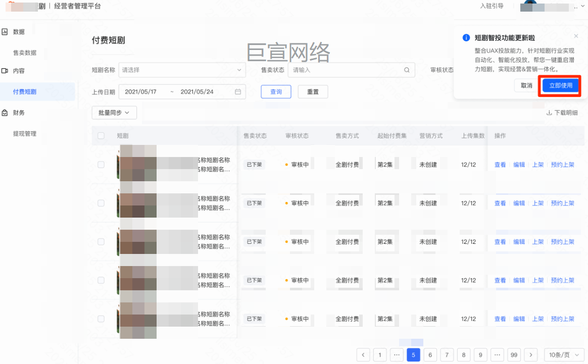588x364 pixels.
Task: Open the 短剧名称 dropdown
Action: (182, 70)
